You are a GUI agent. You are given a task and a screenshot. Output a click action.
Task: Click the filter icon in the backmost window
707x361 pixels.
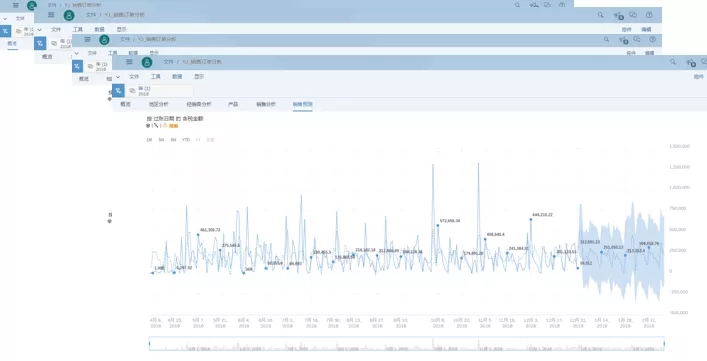pos(5,31)
